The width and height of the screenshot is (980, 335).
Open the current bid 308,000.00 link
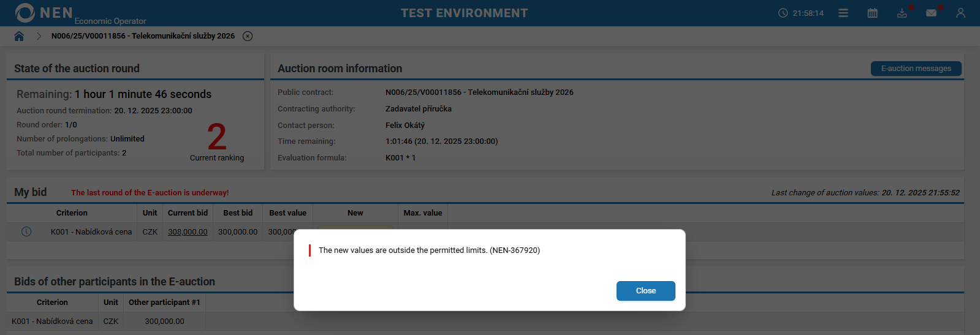pos(188,232)
